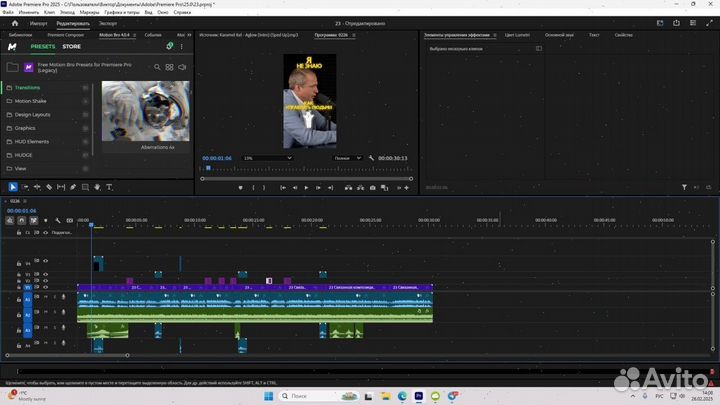Play the program monitor video
Image resolution: width=720 pixels, height=405 pixels.
click(x=306, y=188)
